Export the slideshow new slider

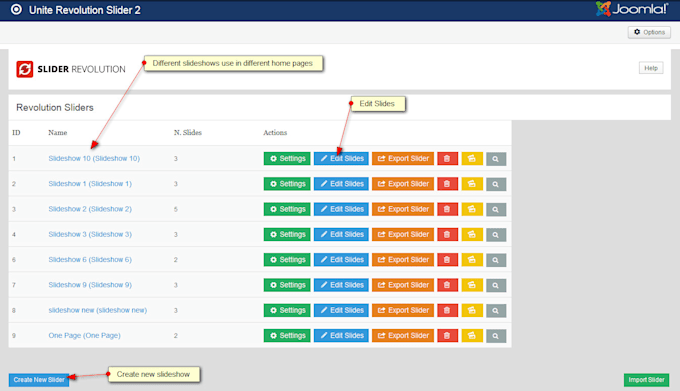point(403,310)
